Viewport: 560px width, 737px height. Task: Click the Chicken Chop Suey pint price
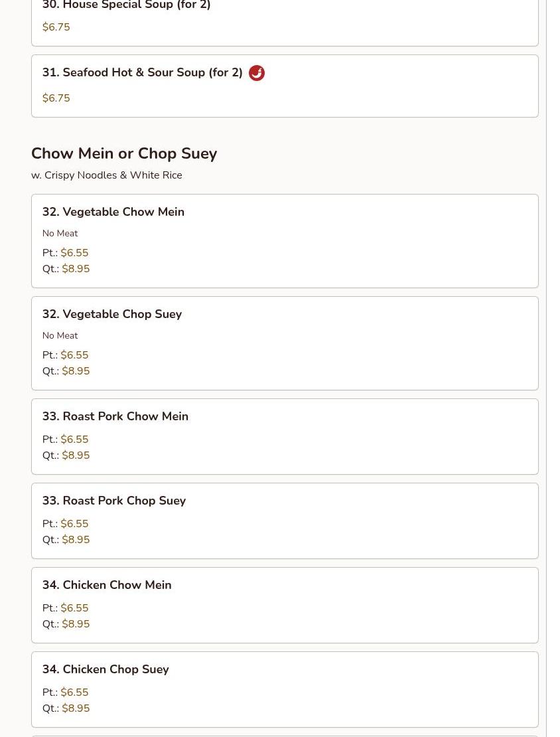click(x=74, y=693)
